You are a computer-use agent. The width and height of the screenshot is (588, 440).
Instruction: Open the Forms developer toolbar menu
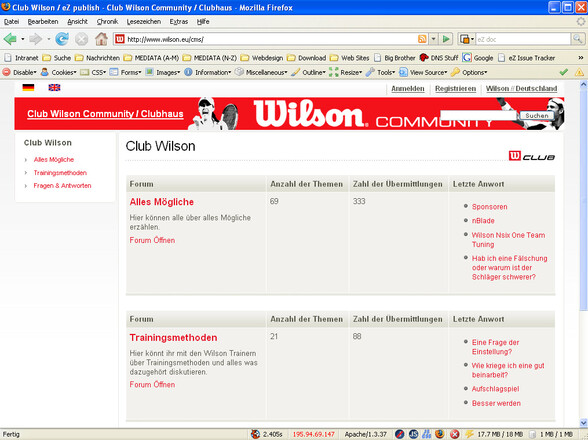tap(125, 72)
